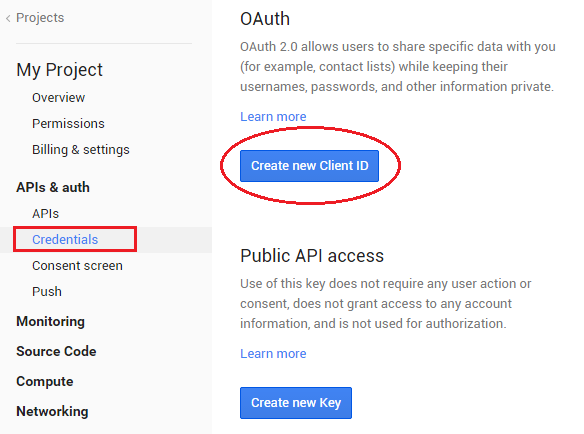Open Learn more under Public API access

pyautogui.click(x=273, y=354)
